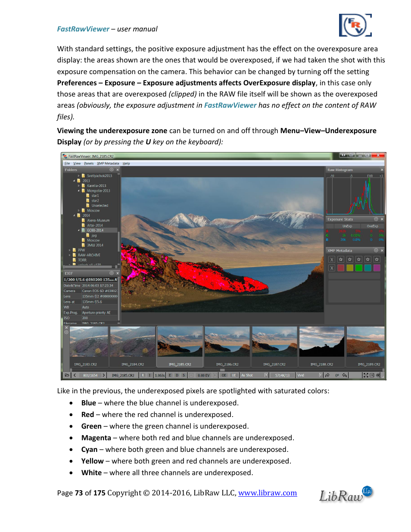This screenshot has height=532, width=411.
Task: Increase exposure with the plus button
Action: pyautogui.click(x=215, y=375)
